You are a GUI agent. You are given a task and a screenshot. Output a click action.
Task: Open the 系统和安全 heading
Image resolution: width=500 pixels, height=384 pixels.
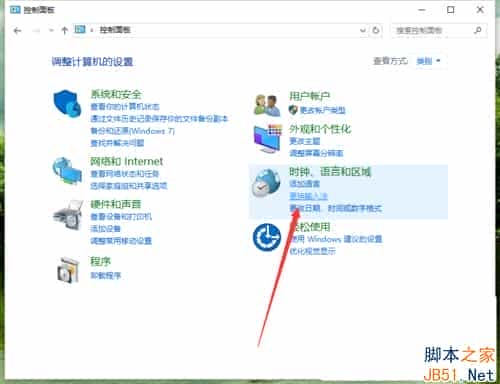click(x=116, y=94)
